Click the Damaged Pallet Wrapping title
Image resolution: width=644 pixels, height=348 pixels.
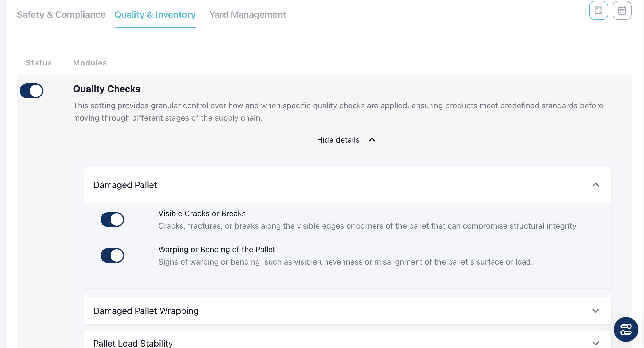point(146,311)
